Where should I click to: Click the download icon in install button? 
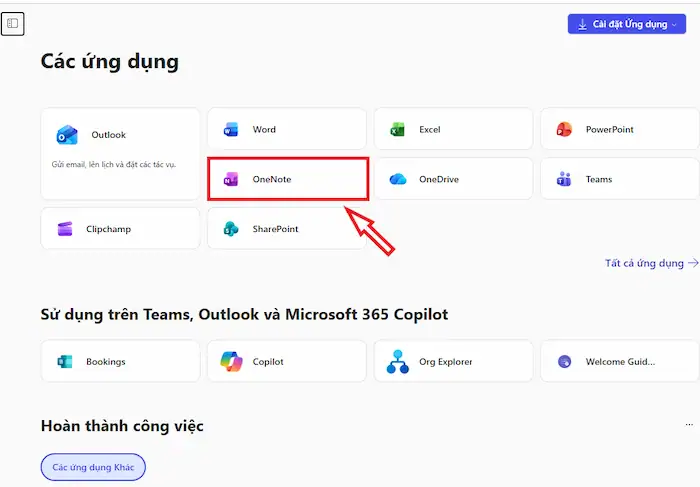tap(582, 24)
